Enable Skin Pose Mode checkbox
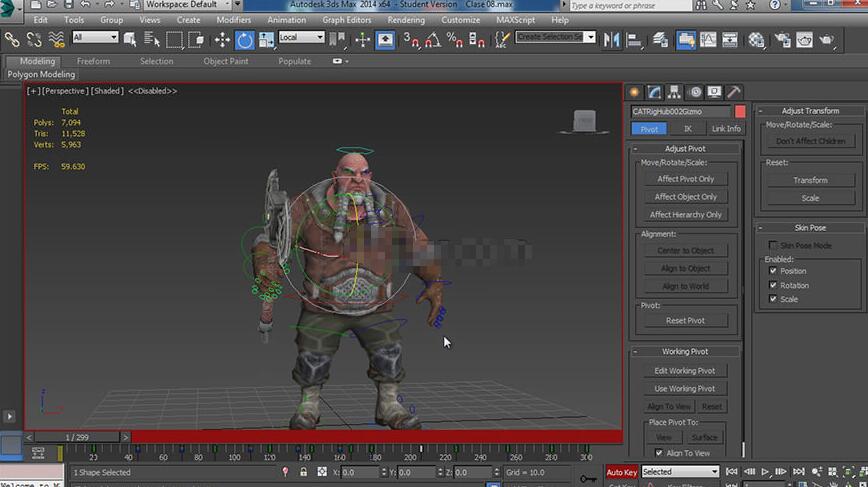This screenshot has width=868, height=487. click(x=773, y=245)
